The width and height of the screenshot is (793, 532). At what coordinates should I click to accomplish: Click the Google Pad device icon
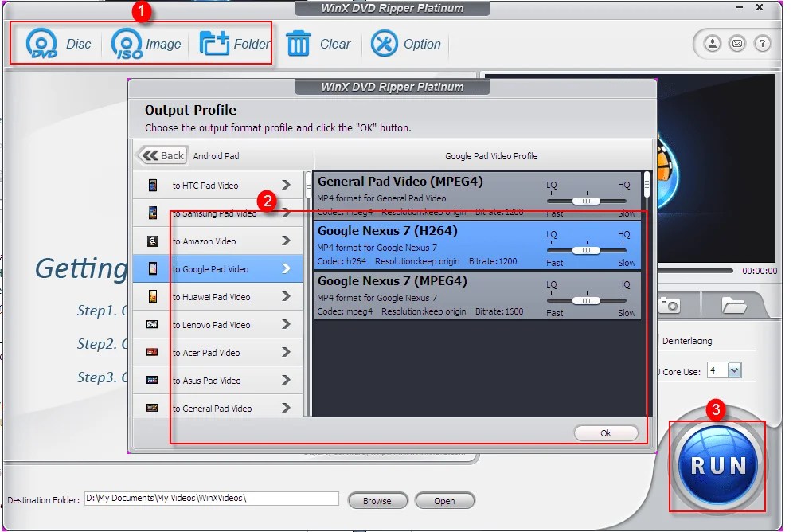152,268
